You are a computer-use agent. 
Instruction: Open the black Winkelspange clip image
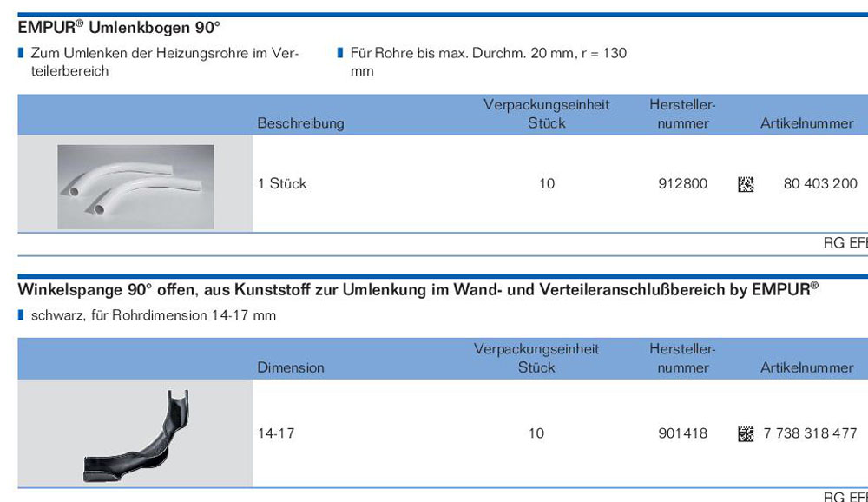[x=136, y=435]
